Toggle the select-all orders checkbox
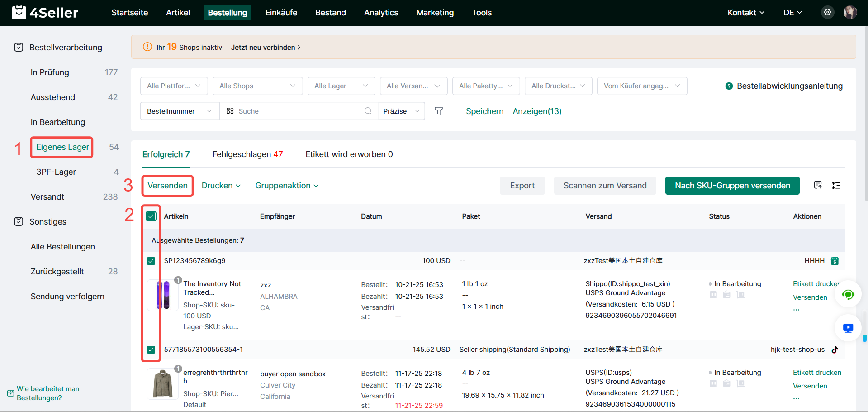 pyautogui.click(x=151, y=216)
